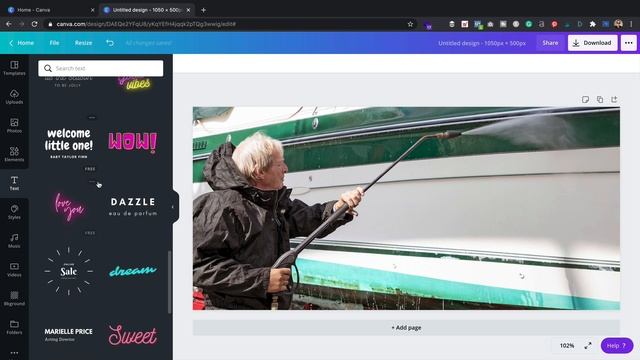Select the Untitled design browser tab
640x360 pixels.
(147, 10)
